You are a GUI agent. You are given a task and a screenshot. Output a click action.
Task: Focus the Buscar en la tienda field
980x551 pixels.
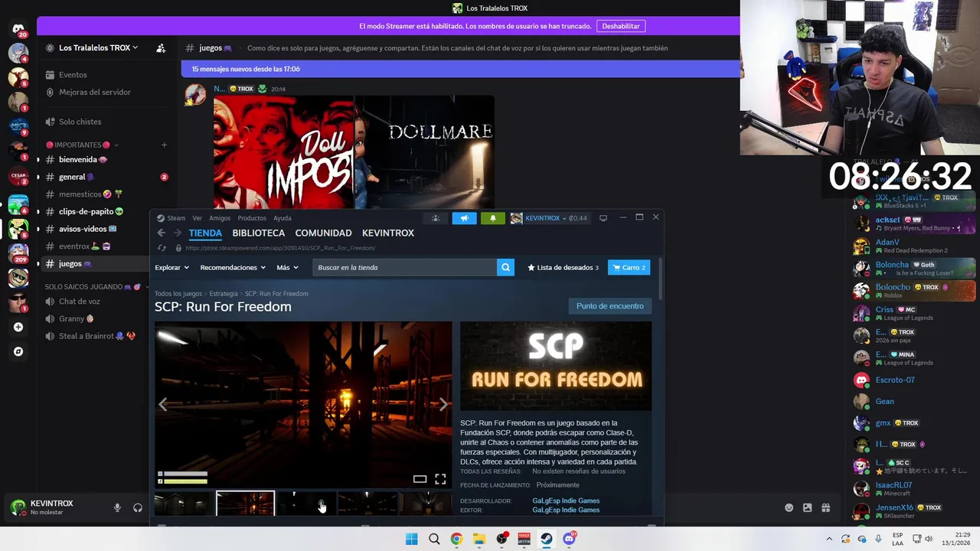[x=405, y=267]
